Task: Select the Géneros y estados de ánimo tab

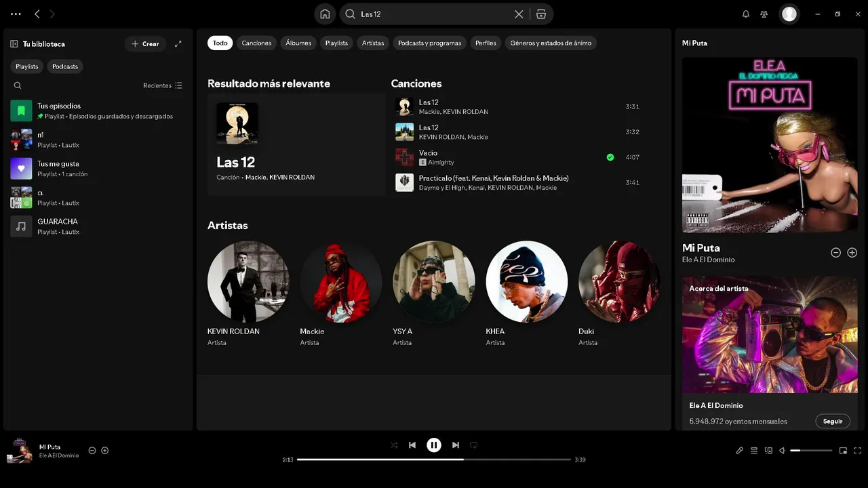Action: point(551,43)
